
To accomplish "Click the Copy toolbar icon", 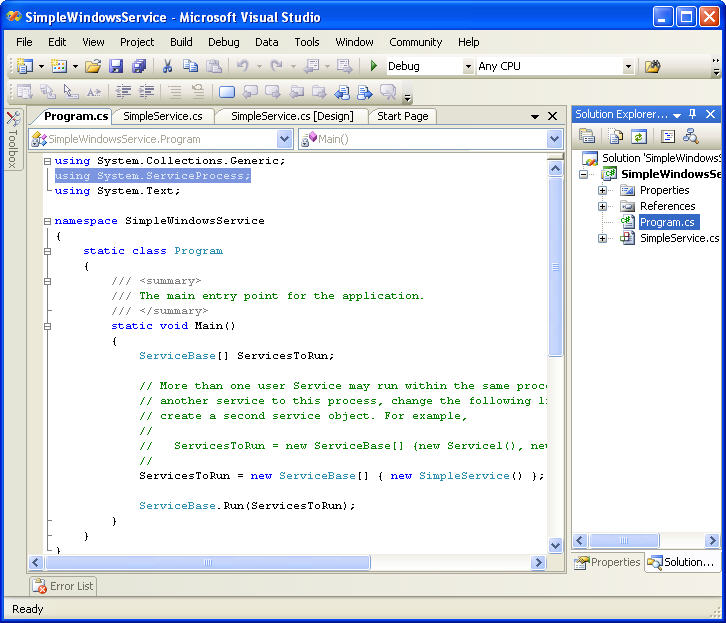I will (x=190, y=66).
